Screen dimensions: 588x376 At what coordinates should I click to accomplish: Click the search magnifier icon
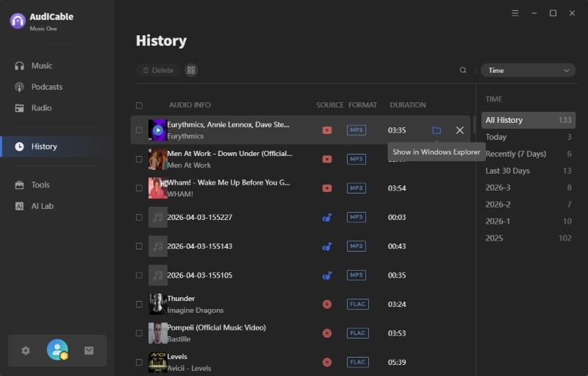pyautogui.click(x=463, y=70)
